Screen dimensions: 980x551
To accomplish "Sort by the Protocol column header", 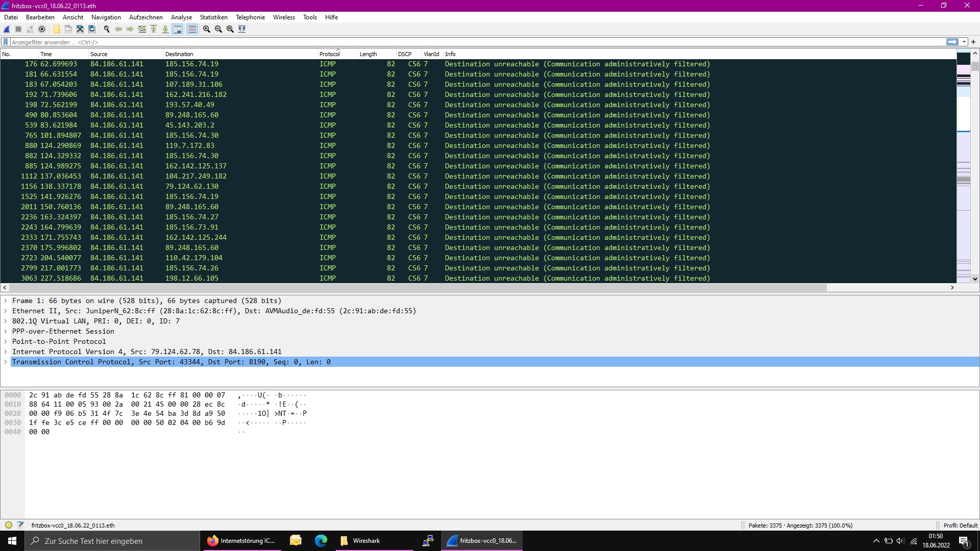I will (337, 54).
